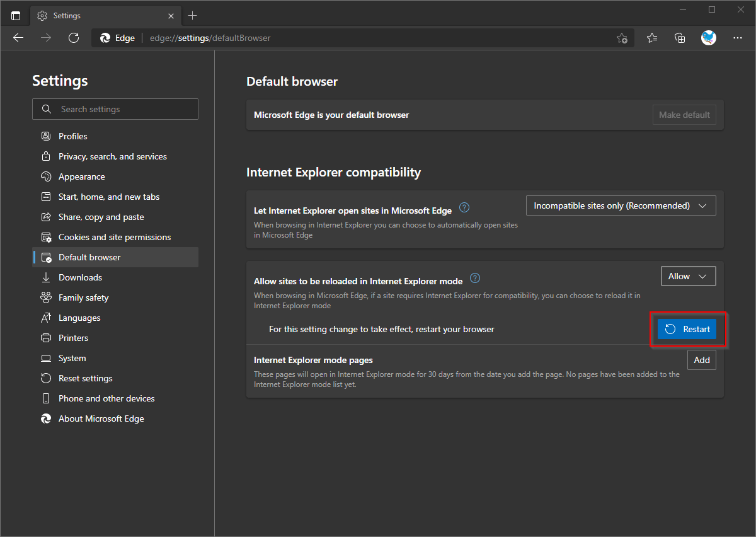
Task: Open the Allow dropdown for IE mode
Action: tap(688, 275)
